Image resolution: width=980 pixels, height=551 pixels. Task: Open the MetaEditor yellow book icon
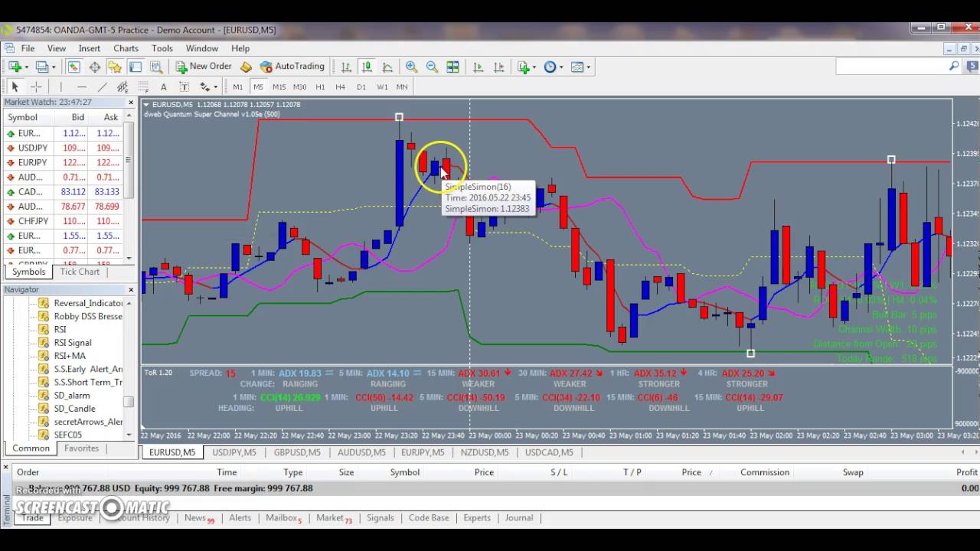[246, 67]
